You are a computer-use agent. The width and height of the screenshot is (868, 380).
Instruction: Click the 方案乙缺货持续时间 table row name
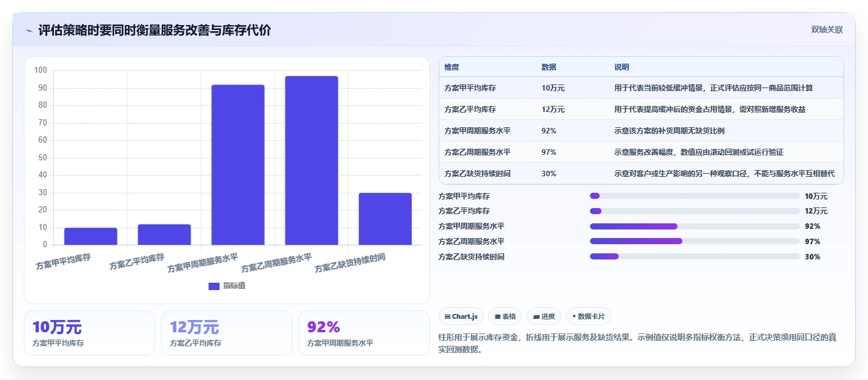click(478, 174)
